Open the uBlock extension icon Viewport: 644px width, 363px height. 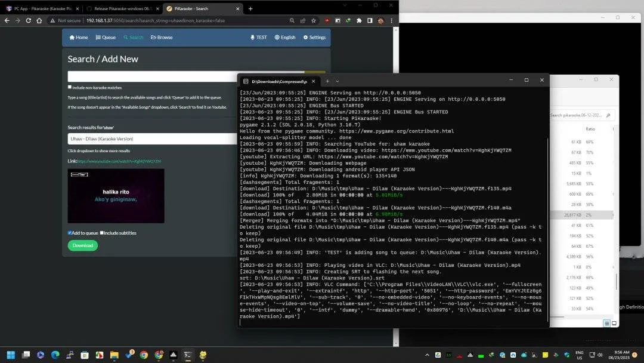click(327, 20)
